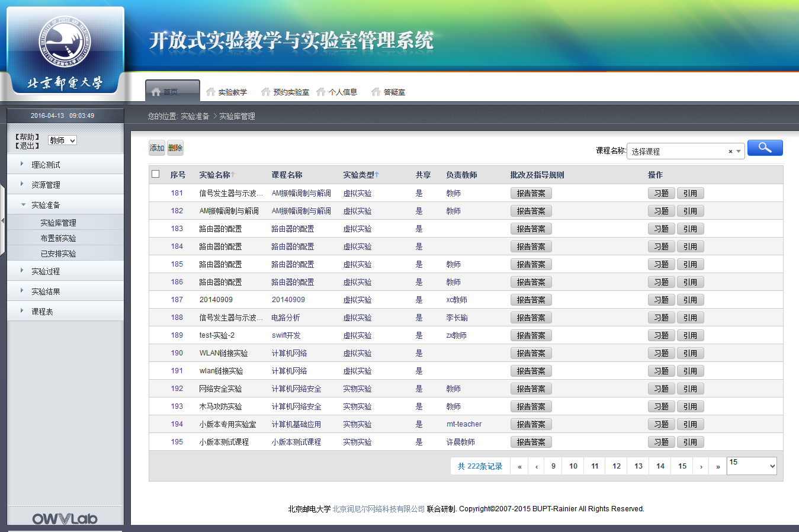Click the magnifier search button

pyautogui.click(x=765, y=148)
